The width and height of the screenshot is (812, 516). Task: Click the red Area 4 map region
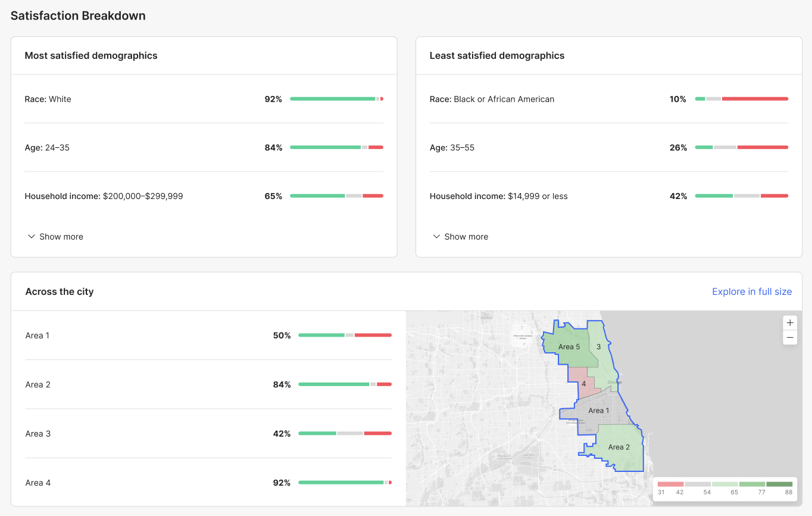pos(583,384)
